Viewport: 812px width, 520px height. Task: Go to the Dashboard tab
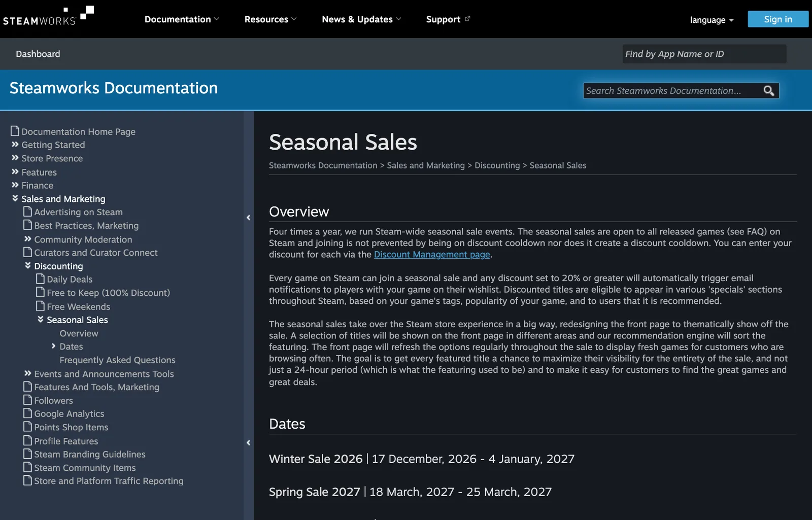pos(38,54)
